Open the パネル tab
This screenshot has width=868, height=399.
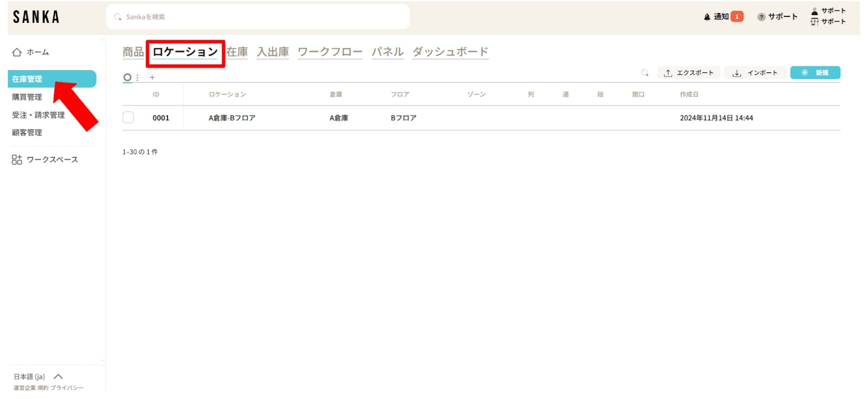[387, 52]
